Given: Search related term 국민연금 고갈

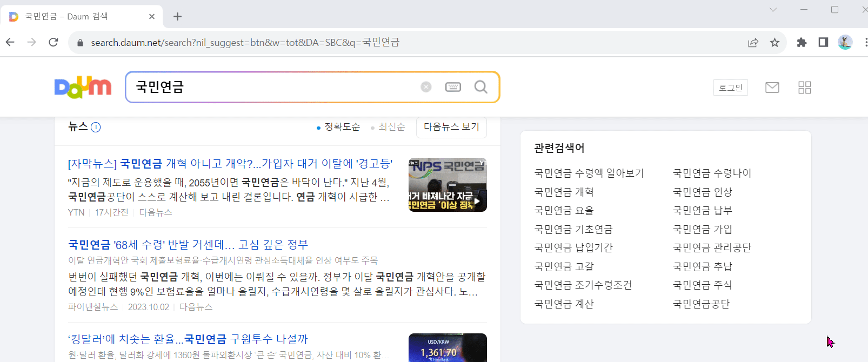Looking at the screenshot, I should pyautogui.click(x=564, y=267).
